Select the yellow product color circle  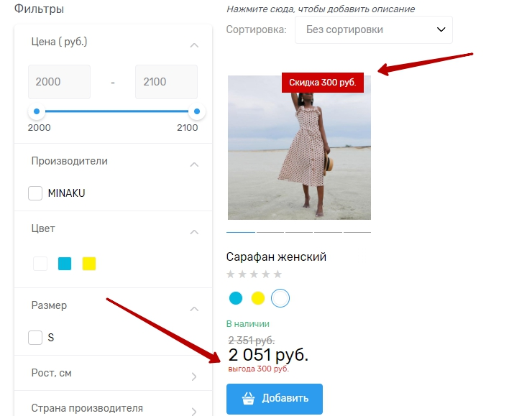pos(258,298)
